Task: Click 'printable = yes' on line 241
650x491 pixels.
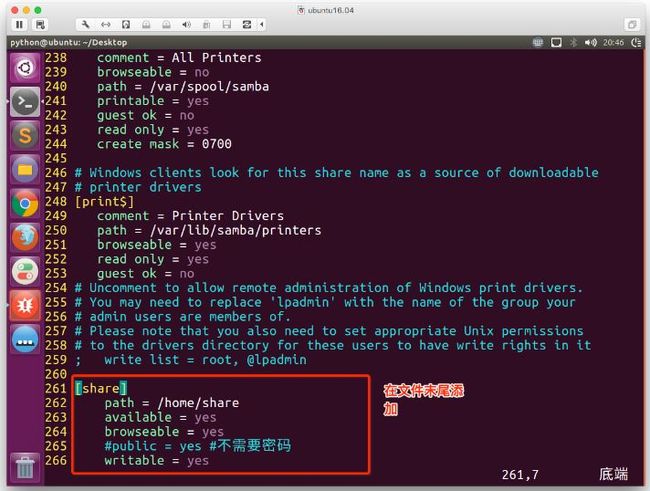Action: click(153, 101)
